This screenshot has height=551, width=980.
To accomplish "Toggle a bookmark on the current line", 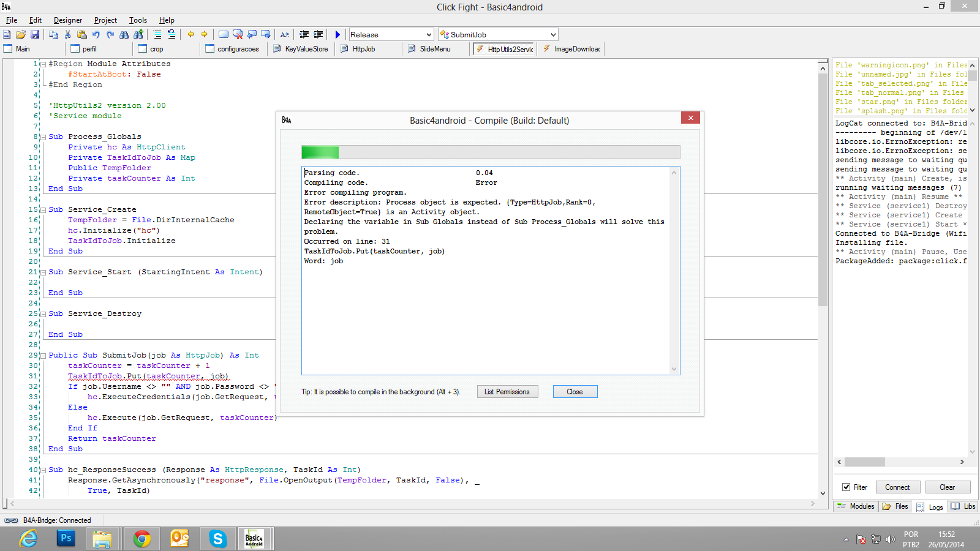I will (224, 35).
